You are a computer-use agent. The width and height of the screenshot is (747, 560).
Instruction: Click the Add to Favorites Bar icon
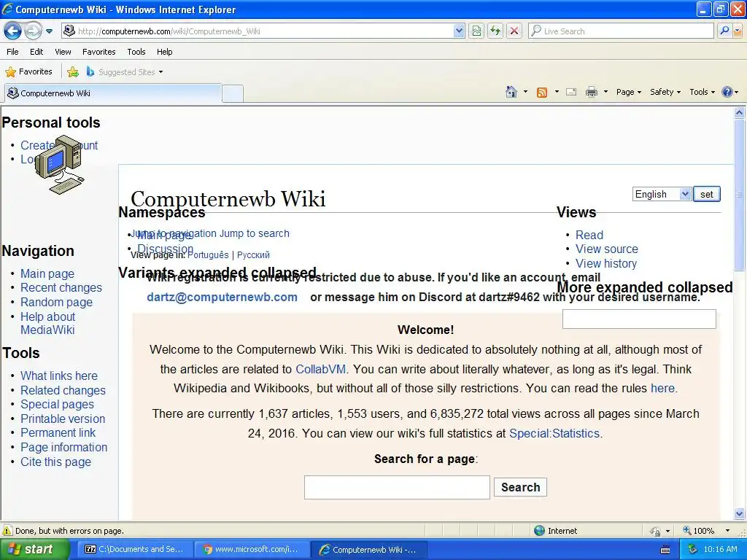pyautogui.click(x=73, y=72)
